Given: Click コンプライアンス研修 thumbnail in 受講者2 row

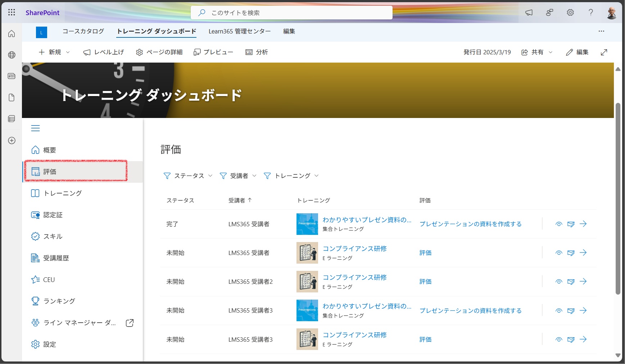Looking at the screenshot, I should [307, 282].
